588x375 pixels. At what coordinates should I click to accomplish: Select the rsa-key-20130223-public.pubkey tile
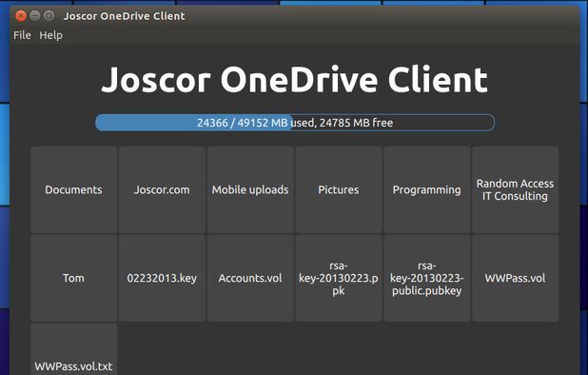(x=427, y=278)
